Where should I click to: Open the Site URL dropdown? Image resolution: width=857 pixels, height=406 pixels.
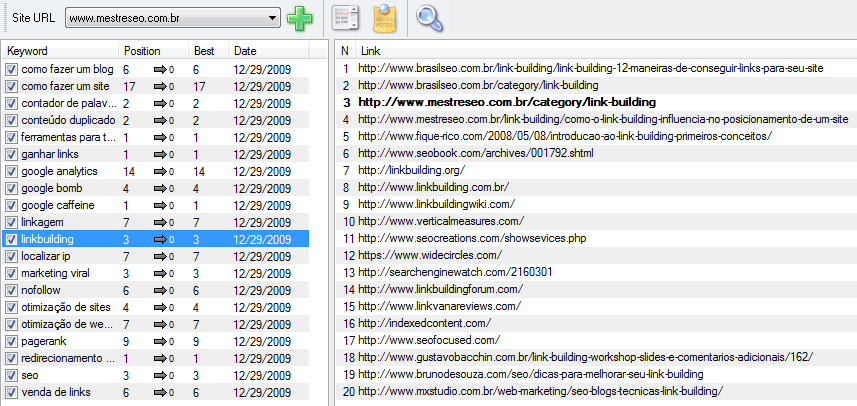click(273, 18)
